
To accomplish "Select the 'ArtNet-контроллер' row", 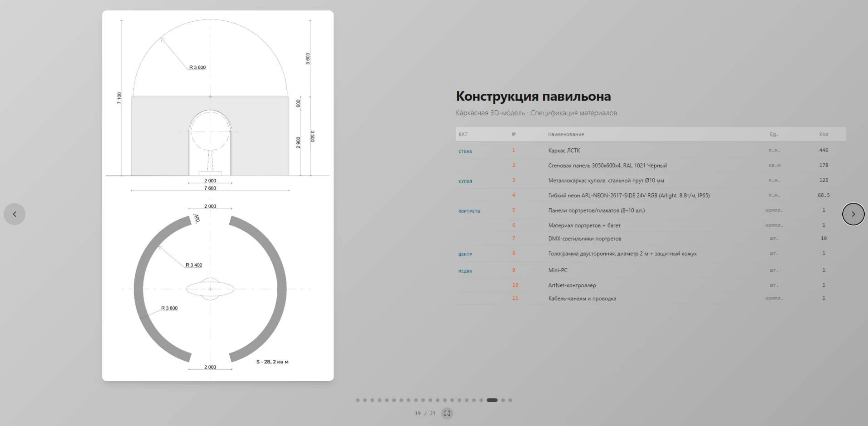I will click(651, 285).
